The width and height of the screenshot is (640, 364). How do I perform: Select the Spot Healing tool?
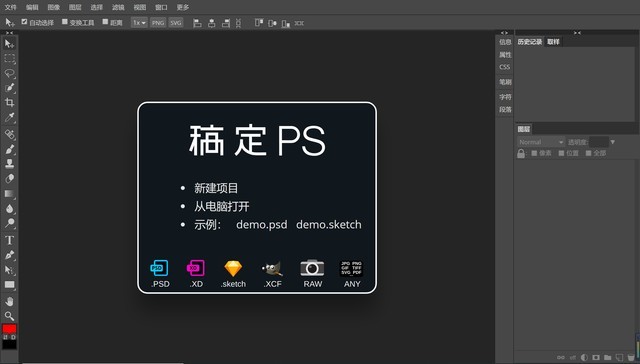[9, 134]
